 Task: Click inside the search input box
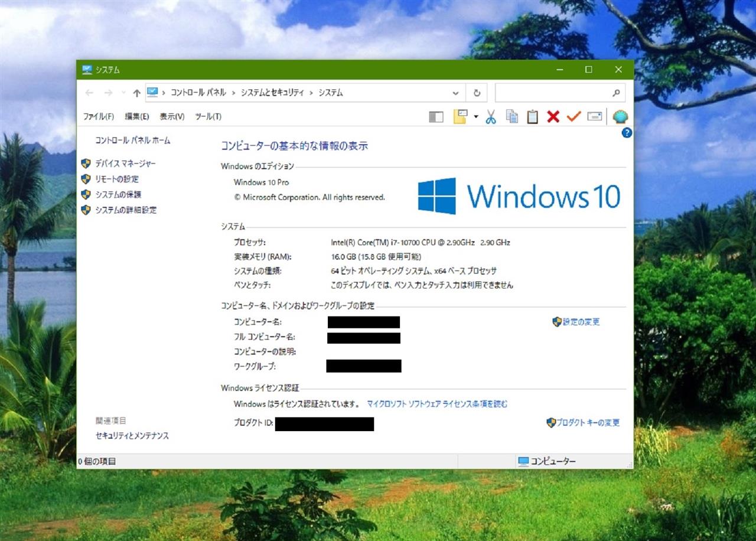click(x=553, y=93)
